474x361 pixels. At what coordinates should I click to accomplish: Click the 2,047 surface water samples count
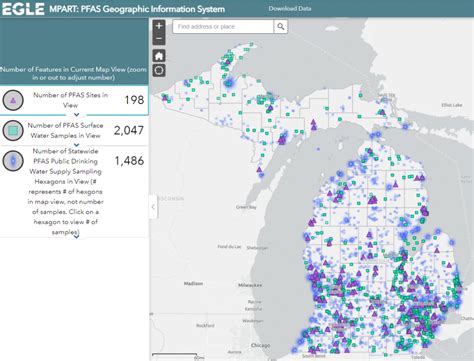pyautogui.click(x=129, y=130)
